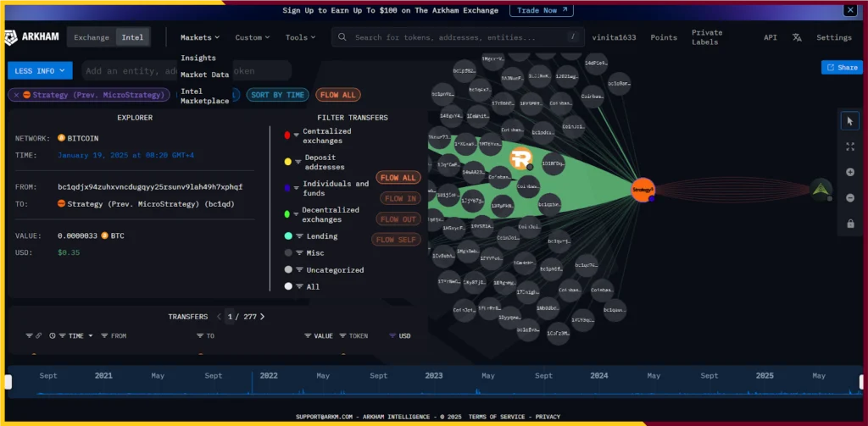Viewport: 868px width, 426px height.
Task: Click filter icon beside Misc
Action: [x=299, y=253]
